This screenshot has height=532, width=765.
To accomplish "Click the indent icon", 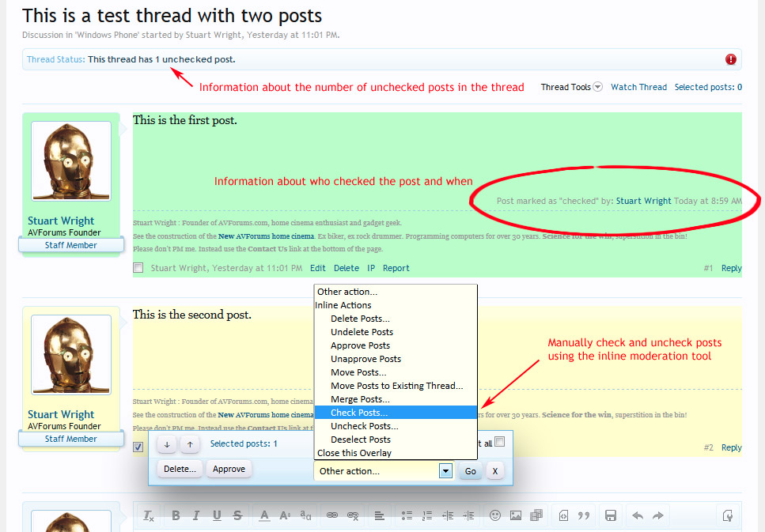I will pyautogui.click(x=468, y=515).
